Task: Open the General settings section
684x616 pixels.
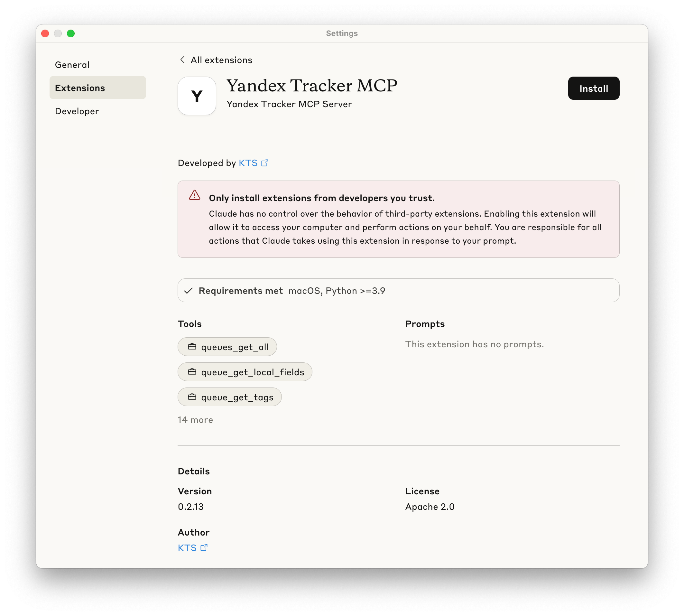Action: click(72, 65)
